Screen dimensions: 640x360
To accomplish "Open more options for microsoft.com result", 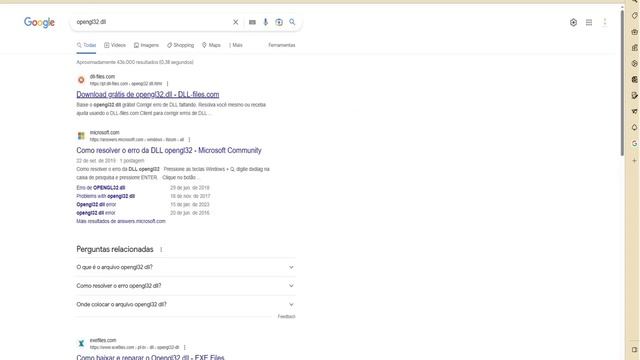I will tap(189, 140).
